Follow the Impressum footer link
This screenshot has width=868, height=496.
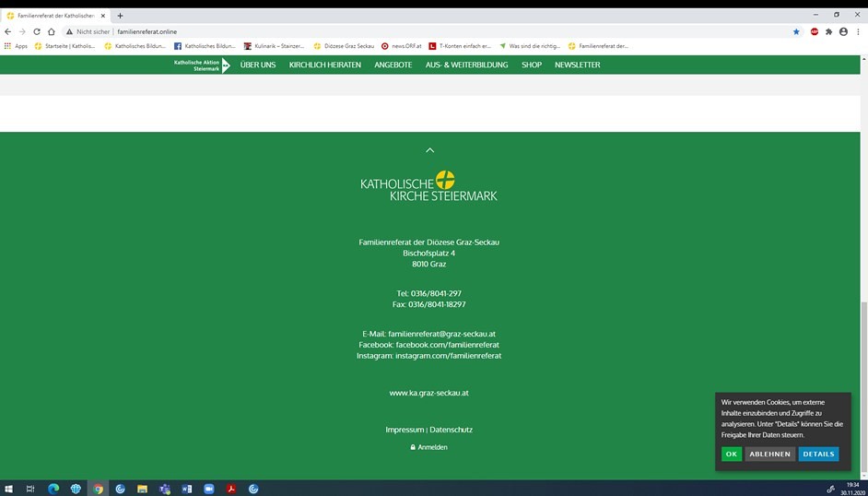coord(405,430)
